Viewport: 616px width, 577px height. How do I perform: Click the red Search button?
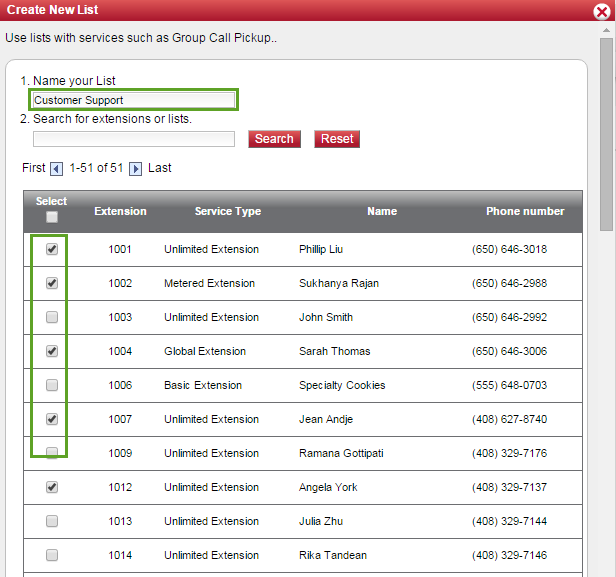point(274,139)
